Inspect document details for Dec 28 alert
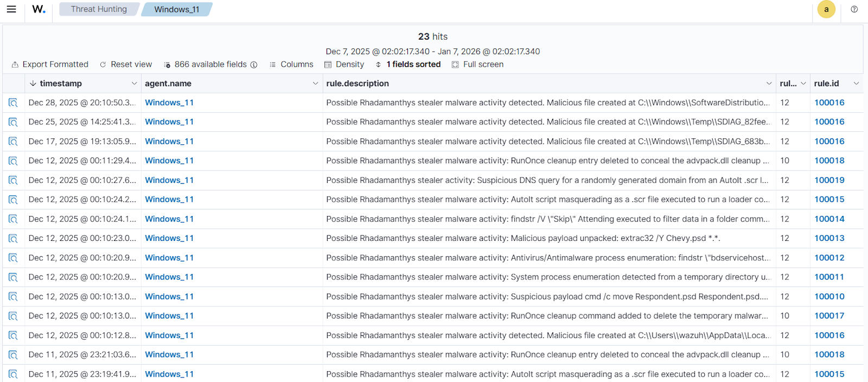The height and width of the screenshot is (382, 868). tap(13, 103)
